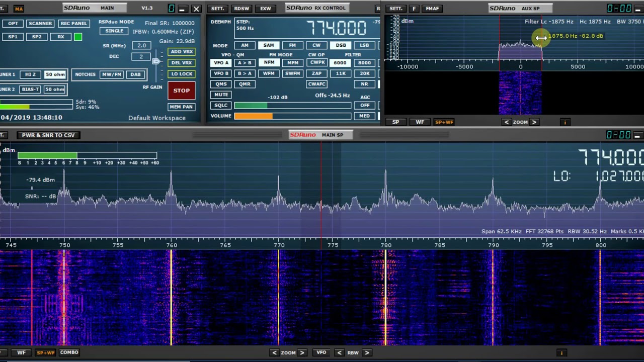
Task: Select LSB mode
Action: [364, 45]
